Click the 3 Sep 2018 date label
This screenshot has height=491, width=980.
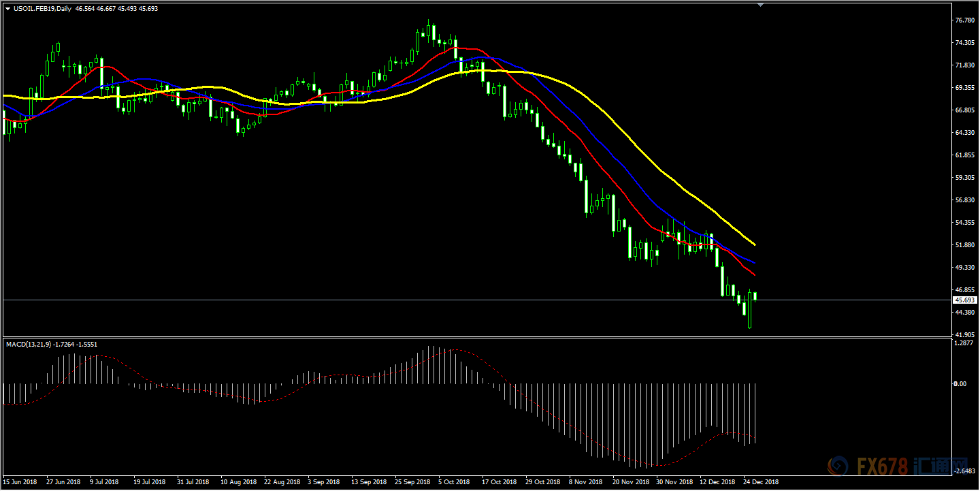click(x=323, y=482)
